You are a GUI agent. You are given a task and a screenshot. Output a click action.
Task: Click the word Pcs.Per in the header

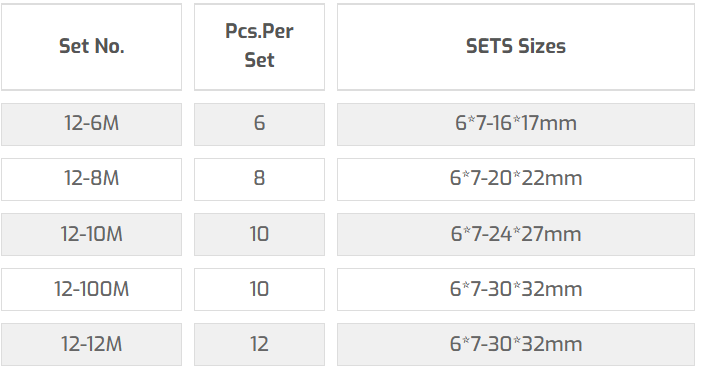pyautogui.click(x=259, y=32)
